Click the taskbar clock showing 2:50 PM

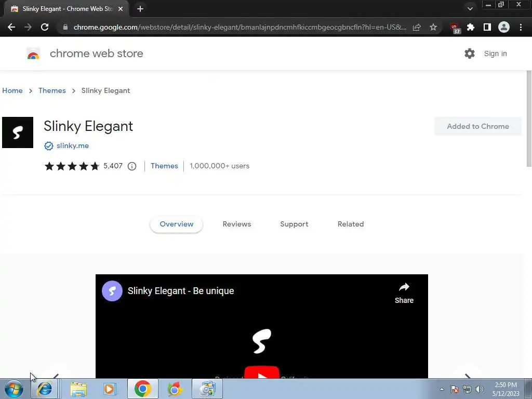click(506, 389)
